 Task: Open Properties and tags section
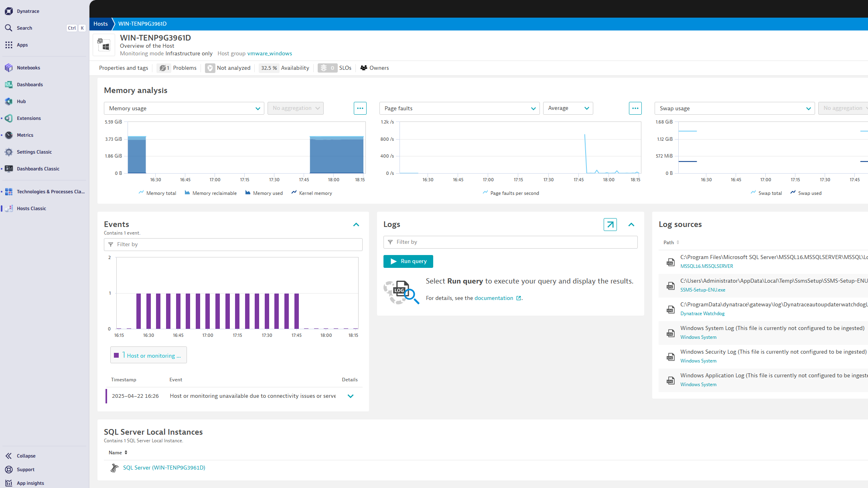pyautogui.click(x=124, y=68)
